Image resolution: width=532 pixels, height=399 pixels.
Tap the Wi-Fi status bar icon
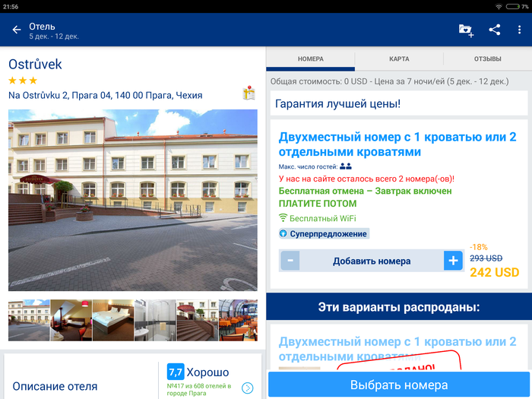499,6
